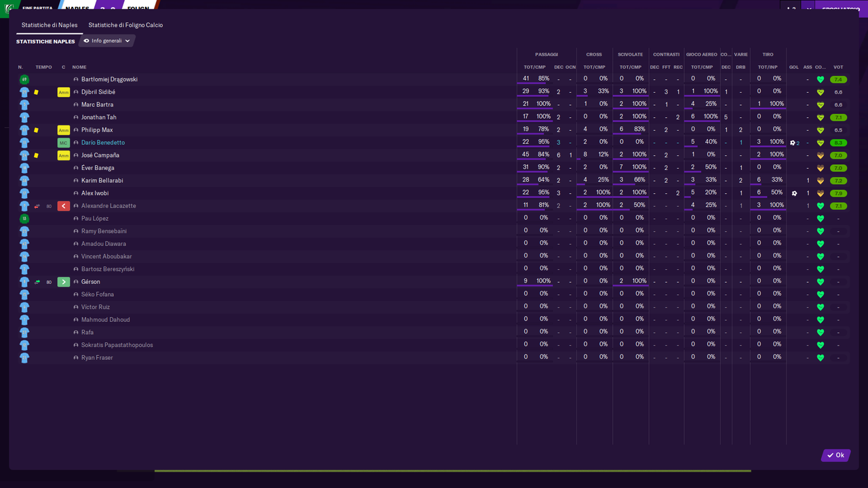Screen dimensions: 868x488
Task: Open Gérson's player profile
Action: pyautogui.click(x=91, y=282)
